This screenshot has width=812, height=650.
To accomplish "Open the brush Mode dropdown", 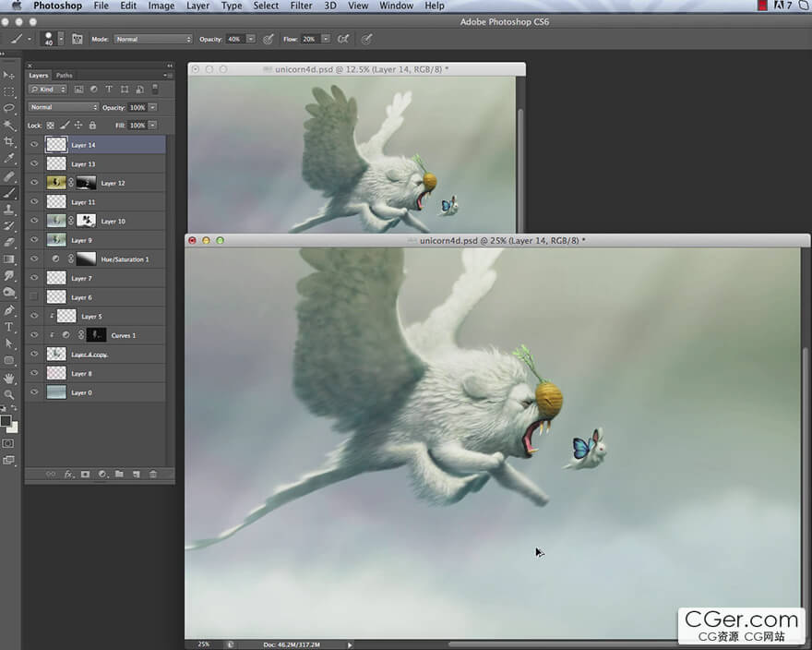I will tap(153, 40).
